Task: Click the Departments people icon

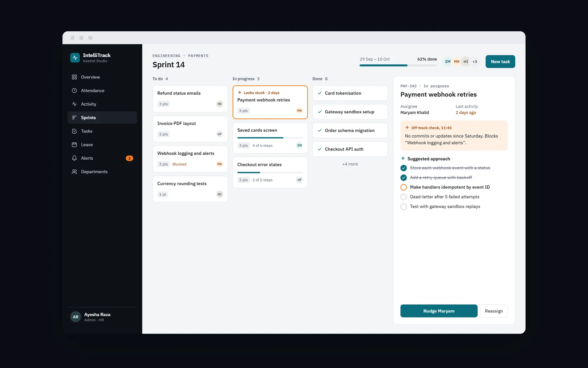Action: point(74,171)
